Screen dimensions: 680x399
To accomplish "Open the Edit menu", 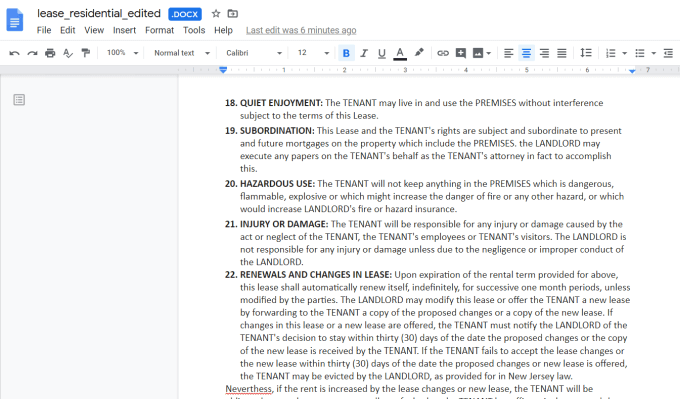I will [68, 30].
